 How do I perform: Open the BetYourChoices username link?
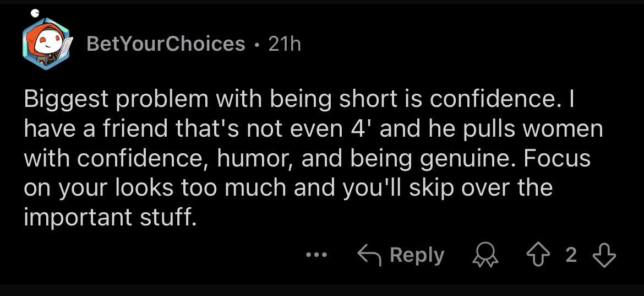[166, 44]
